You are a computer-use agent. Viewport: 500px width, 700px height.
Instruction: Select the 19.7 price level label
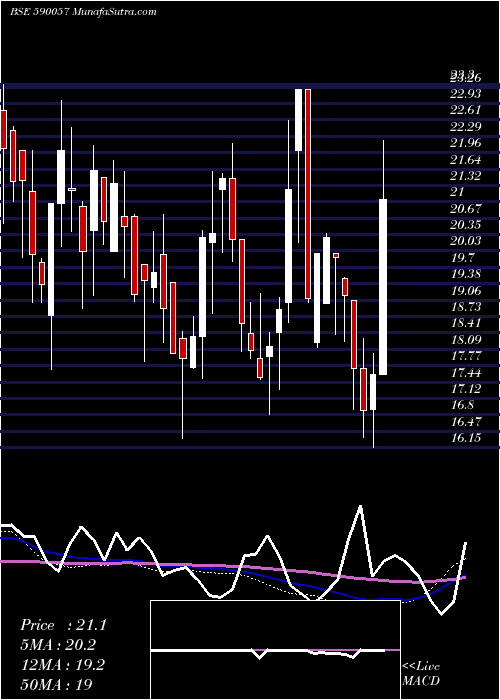pyautogui.click(x=462, y=258)
